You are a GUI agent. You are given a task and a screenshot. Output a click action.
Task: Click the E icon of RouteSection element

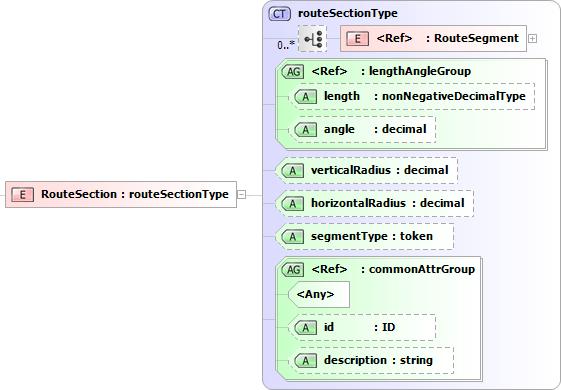[x=23, y=194]
